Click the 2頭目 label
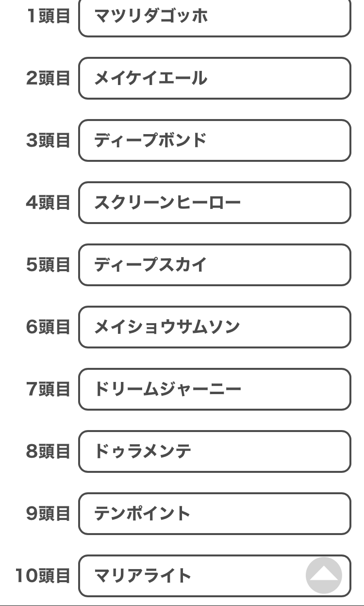 coord(49,78)
